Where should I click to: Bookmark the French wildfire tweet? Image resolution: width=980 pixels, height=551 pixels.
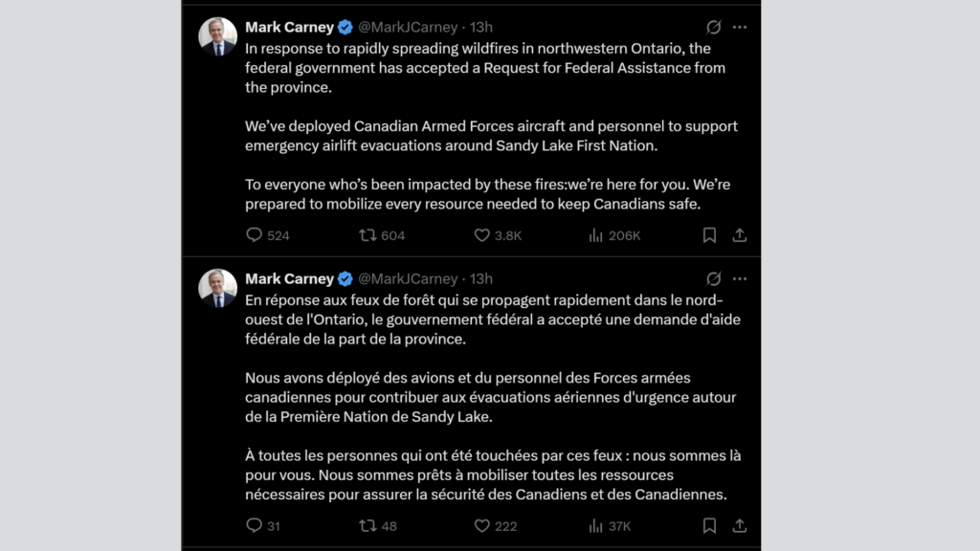click(709, 526)
